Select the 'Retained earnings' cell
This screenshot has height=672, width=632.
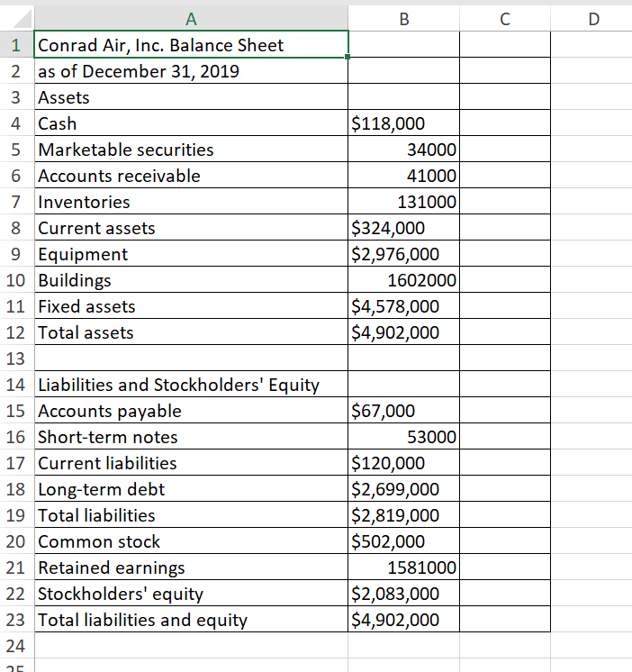191,567
